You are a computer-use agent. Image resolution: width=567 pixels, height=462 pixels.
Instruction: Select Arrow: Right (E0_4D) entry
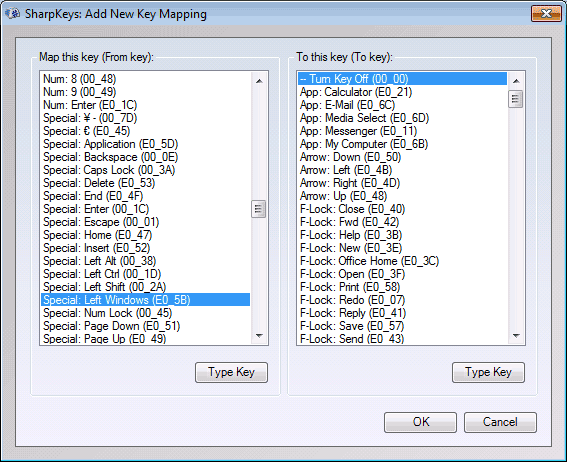point(402,183)
